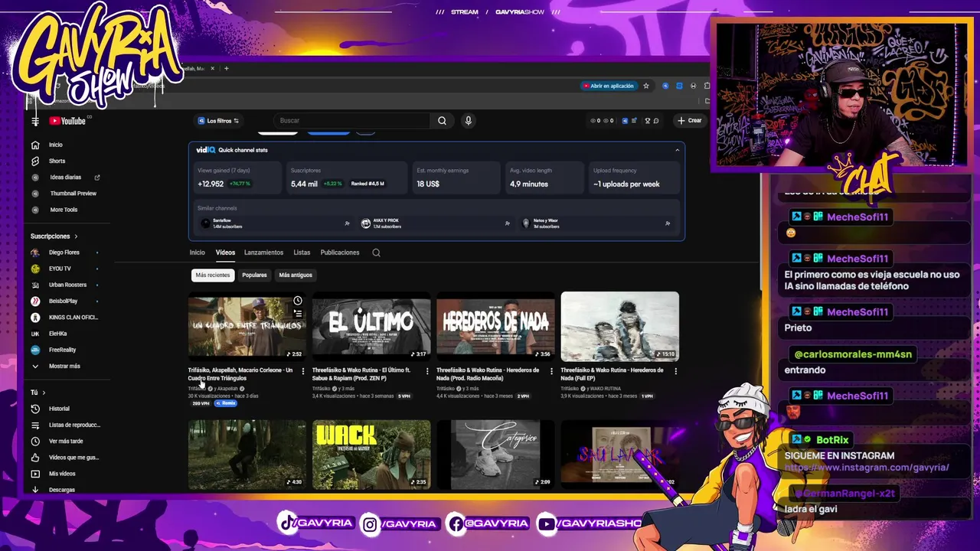The height and width of the screenshot is (551, 980).
Task: Open BeisbolPlay subscription channel
Action: click(63, 301)
